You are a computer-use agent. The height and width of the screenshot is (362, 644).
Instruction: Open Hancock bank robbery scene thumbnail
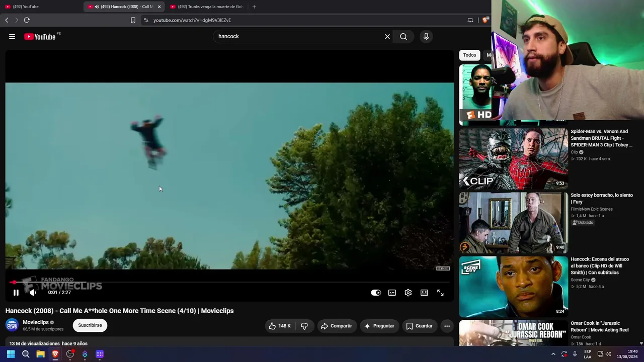pos(513,287)
